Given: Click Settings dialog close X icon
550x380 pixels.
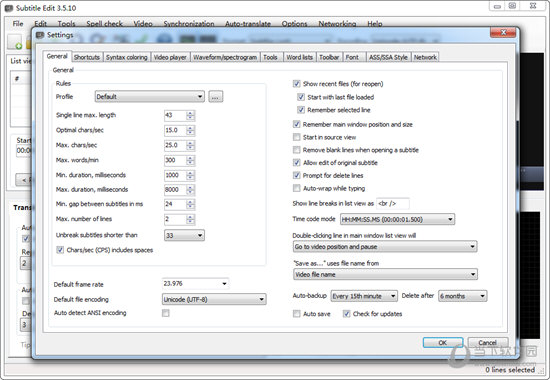Looking at the screenshot, I should tap(503, 32).
